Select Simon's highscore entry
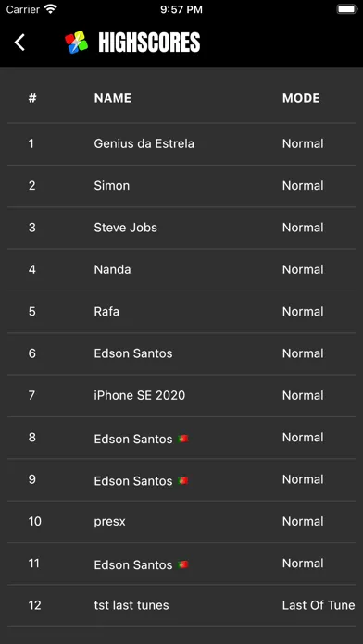This screenshot has height=644, width=363. point(181,186)
